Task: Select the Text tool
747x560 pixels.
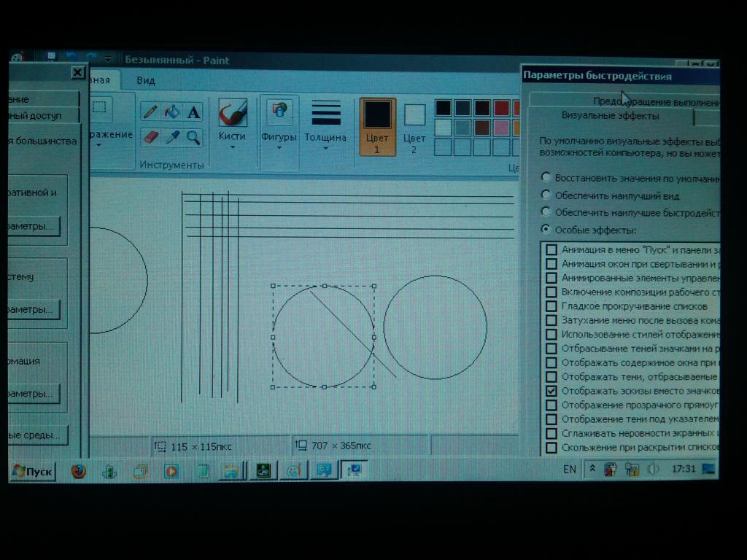Action: [193, 112]
